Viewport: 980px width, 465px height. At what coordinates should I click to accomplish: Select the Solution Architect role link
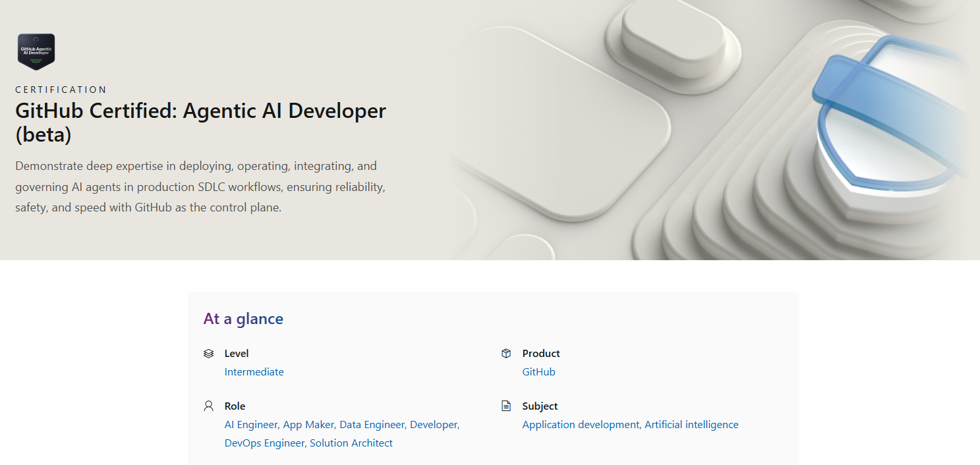click(x=351, y=443)
